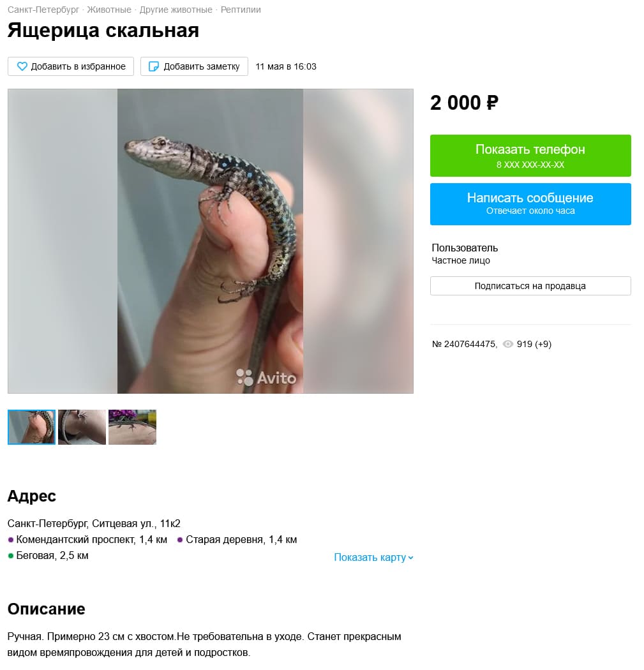Screen dimensions: 644x670
Task: Open the Пользователь seller profile
Action: click(x=465, y=248)
